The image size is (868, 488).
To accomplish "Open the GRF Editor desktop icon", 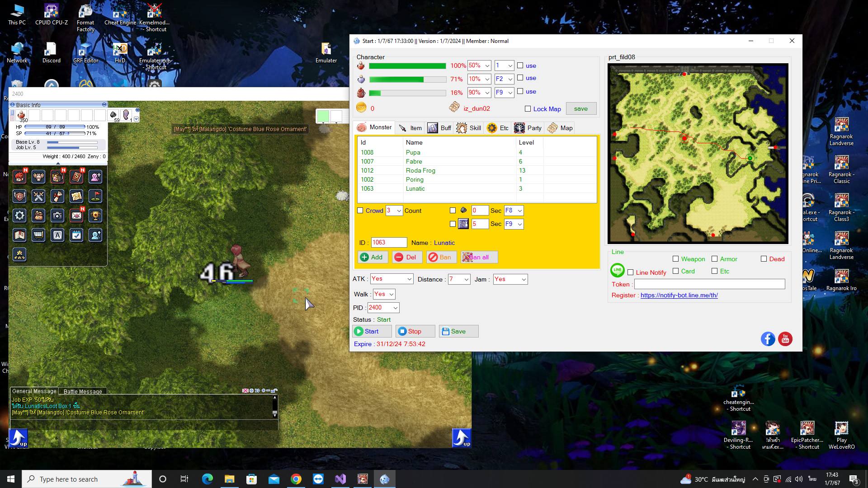I will [x=85, y=53].
